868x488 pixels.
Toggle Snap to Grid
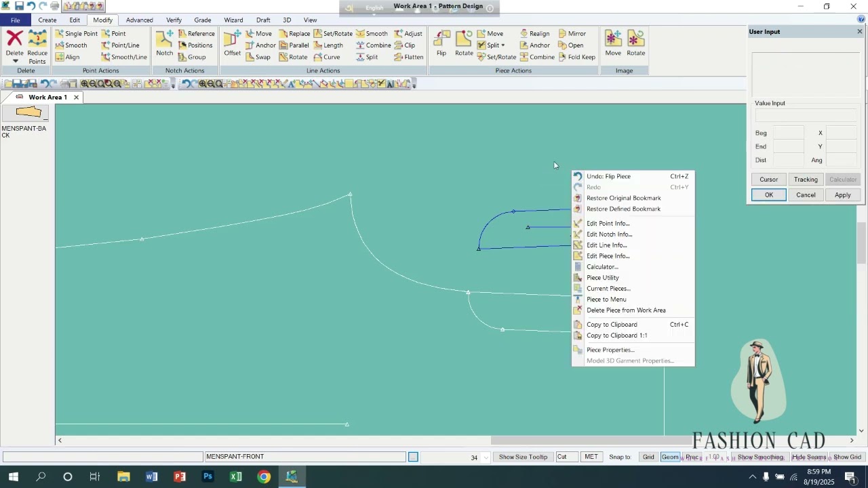(x=648, y=457)
